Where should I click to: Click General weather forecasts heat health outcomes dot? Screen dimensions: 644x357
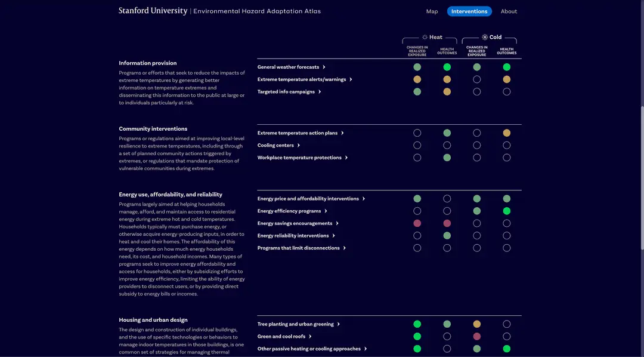pos(447,67)
